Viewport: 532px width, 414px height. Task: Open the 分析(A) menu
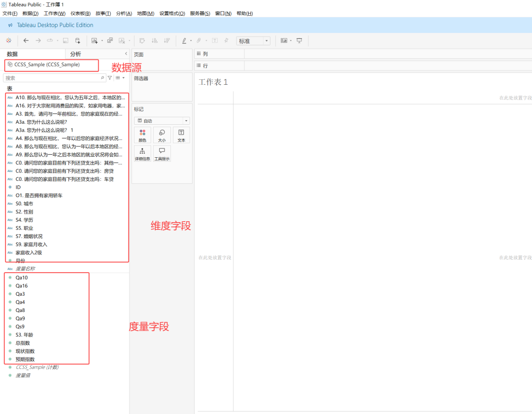pyautogui.click(x=124, y=14)
